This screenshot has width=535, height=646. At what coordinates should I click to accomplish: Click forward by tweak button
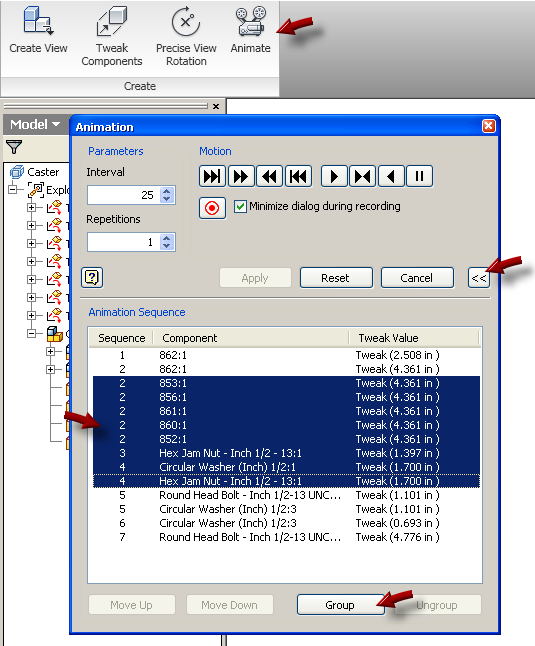click(212, 176)
